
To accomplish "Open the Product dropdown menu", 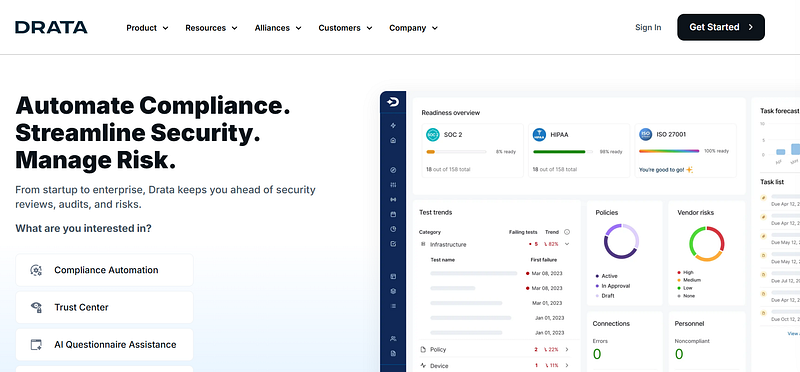I will (x=147, y=28).
